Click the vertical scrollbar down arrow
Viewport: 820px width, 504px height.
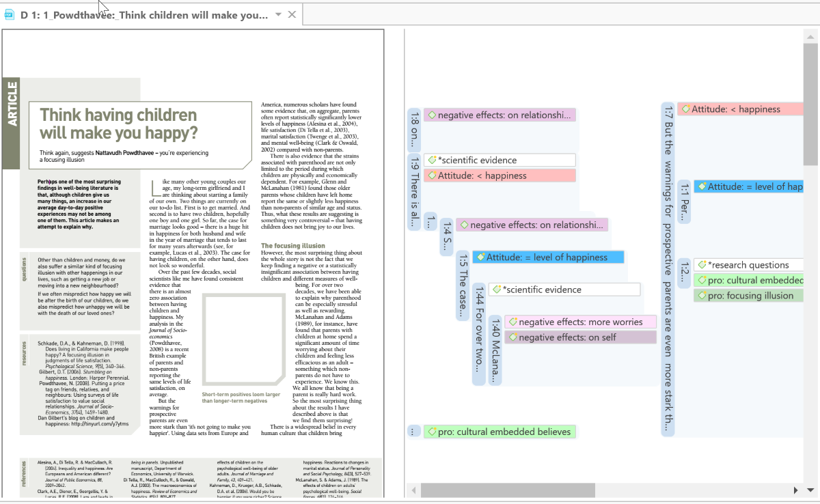811,490
